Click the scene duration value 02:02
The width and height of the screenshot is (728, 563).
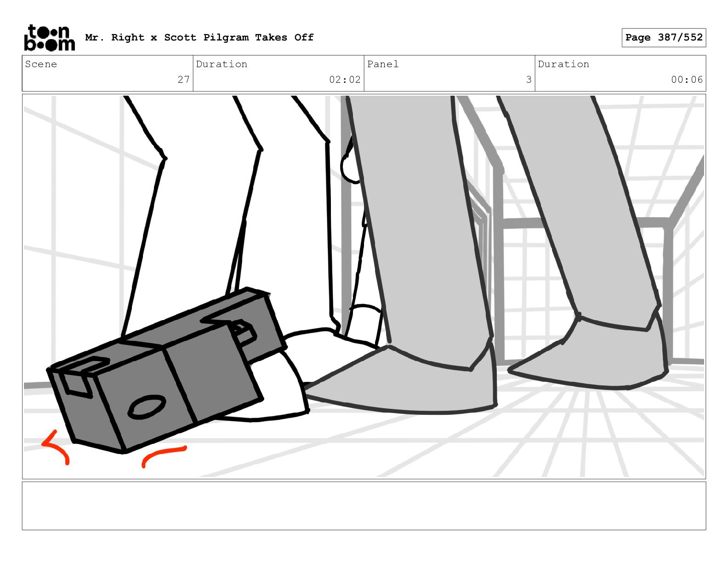click(x=345, y=80)
